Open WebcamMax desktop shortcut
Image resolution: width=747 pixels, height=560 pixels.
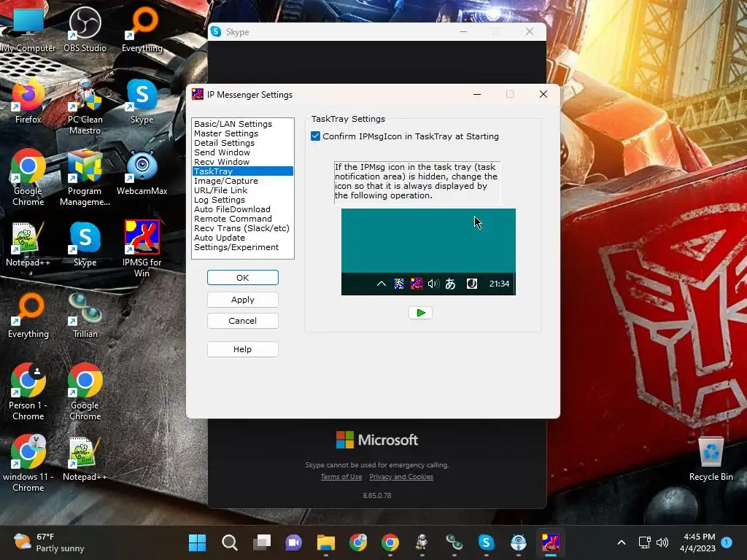coord(142,172)
